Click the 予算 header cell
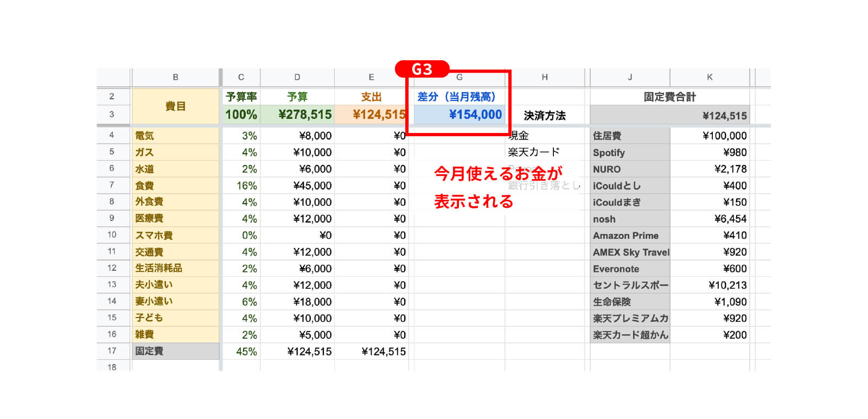Image resolution: width=868 pixels, height=419 pixels. pos(297,97)
